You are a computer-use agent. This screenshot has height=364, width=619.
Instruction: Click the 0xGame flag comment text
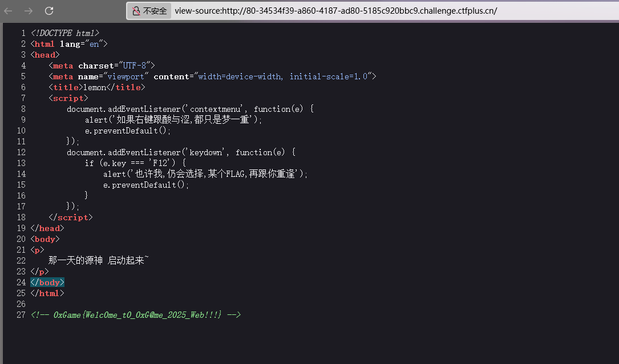tap(145, 314)
